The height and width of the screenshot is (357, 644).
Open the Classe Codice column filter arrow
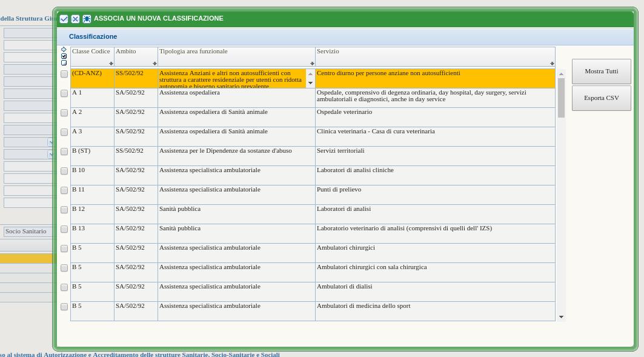click(111, 64)
